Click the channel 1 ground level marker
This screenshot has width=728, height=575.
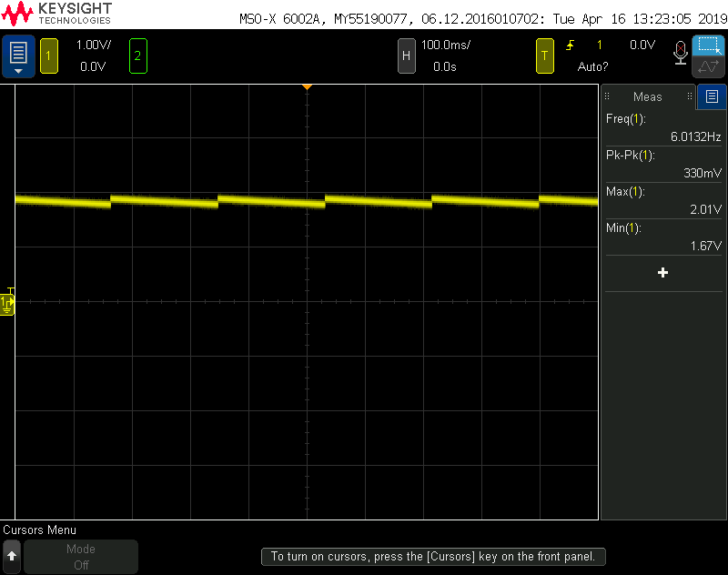tap(7, 302)
